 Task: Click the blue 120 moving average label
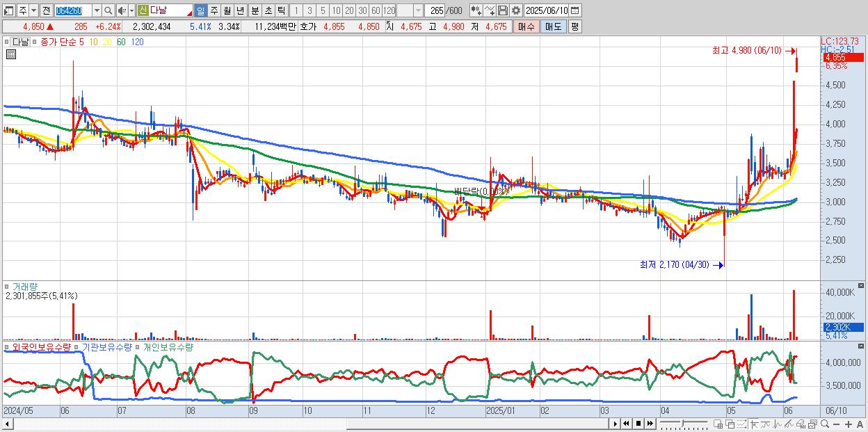(x=137, y=42)
